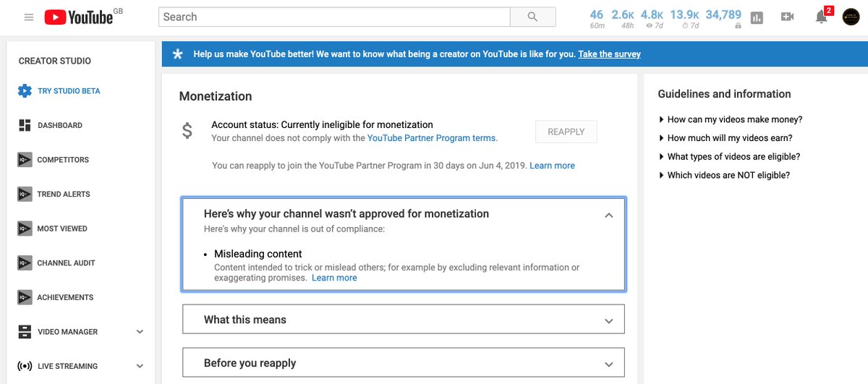Open Dashboard in sidebar
Screen dimensions: 868x384
tap(60, 125)
